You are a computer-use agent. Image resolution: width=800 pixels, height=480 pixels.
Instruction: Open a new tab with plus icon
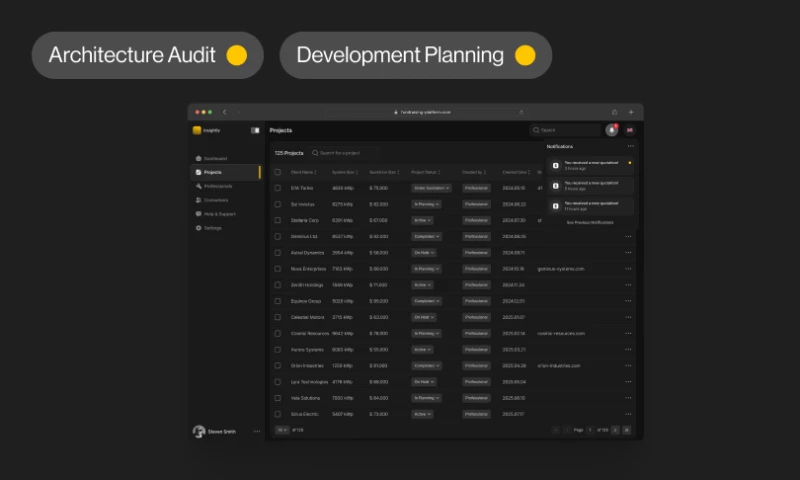(631, 112)
